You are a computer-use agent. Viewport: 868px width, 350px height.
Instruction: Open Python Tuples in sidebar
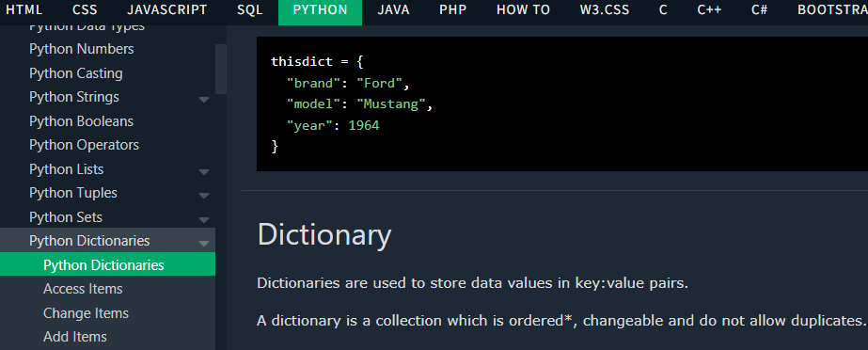pos(73,193)
